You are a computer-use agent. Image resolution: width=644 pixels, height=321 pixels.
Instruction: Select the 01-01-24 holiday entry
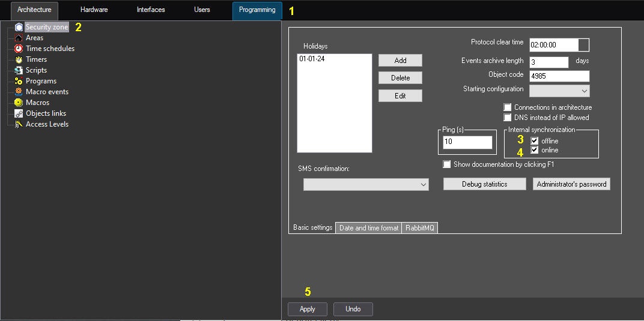point(312,59)
